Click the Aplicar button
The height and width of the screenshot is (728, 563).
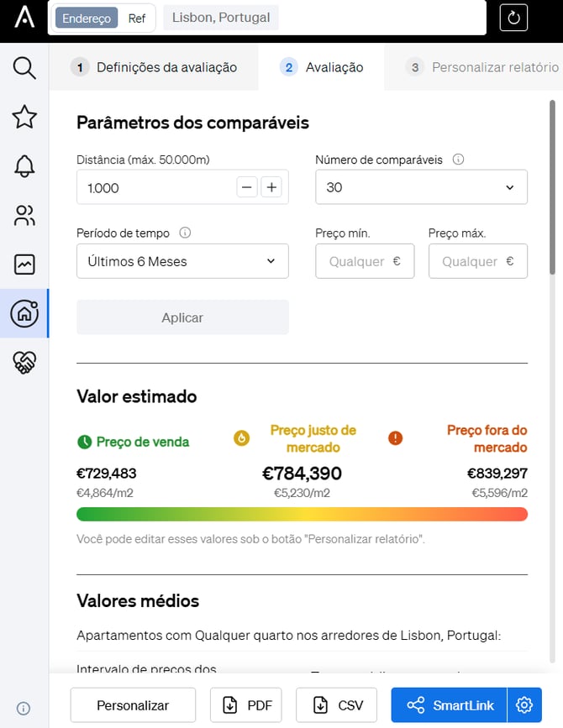[x=182, y=317]
